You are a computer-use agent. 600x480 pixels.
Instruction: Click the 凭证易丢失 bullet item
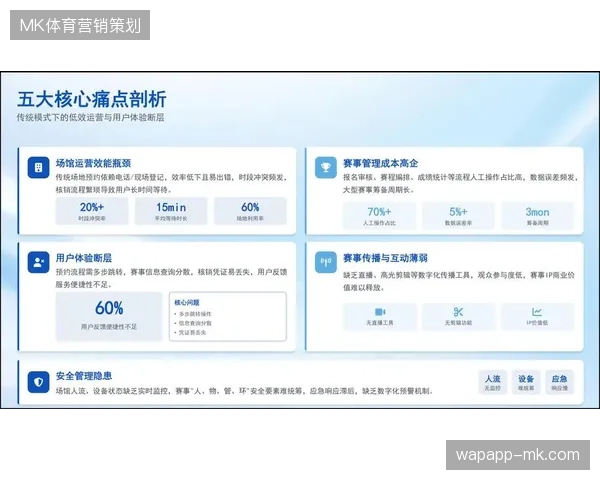[190, 333]
